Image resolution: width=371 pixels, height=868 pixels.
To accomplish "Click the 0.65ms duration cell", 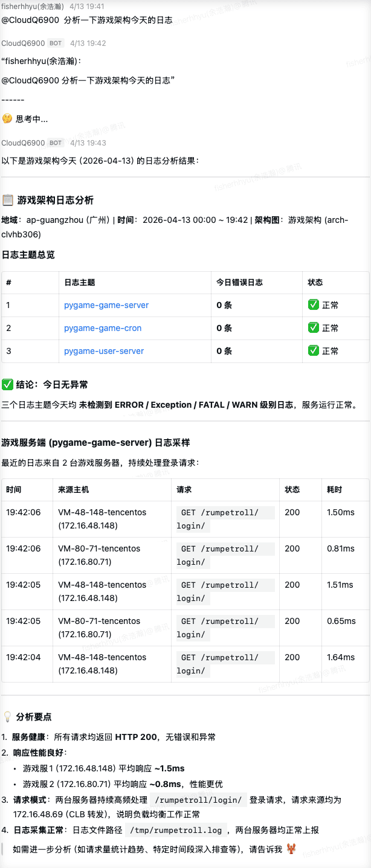I will (x=341, y=621).
